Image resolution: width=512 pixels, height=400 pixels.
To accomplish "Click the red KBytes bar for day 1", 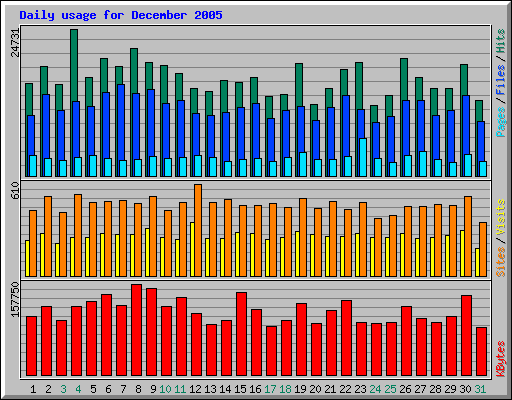I will pyautogui.click(x=31, y=346).
